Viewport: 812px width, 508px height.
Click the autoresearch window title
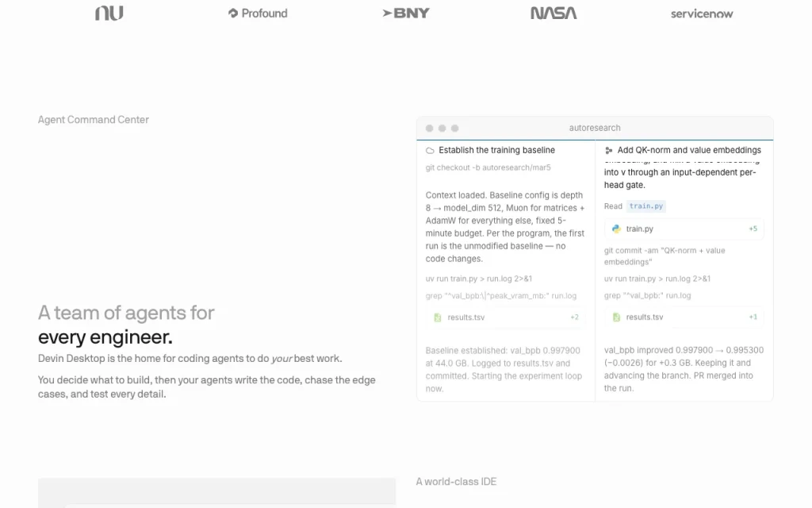point(595,128)
